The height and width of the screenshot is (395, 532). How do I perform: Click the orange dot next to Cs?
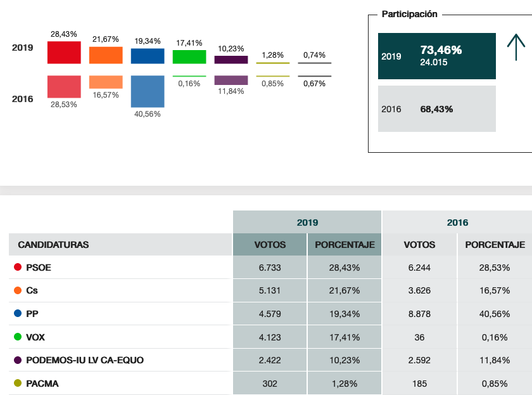18,290
